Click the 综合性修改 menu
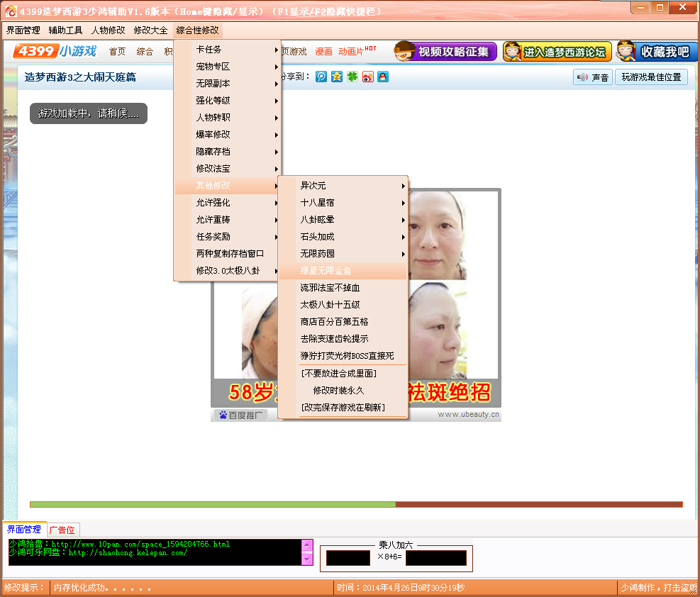The image size is (700, 597). (x=197, y=30)
